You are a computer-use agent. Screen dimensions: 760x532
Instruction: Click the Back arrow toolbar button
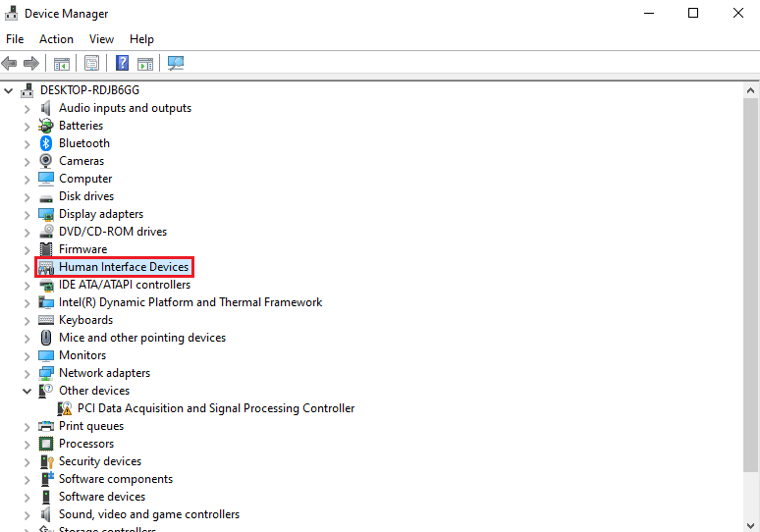tap(9, 63)
